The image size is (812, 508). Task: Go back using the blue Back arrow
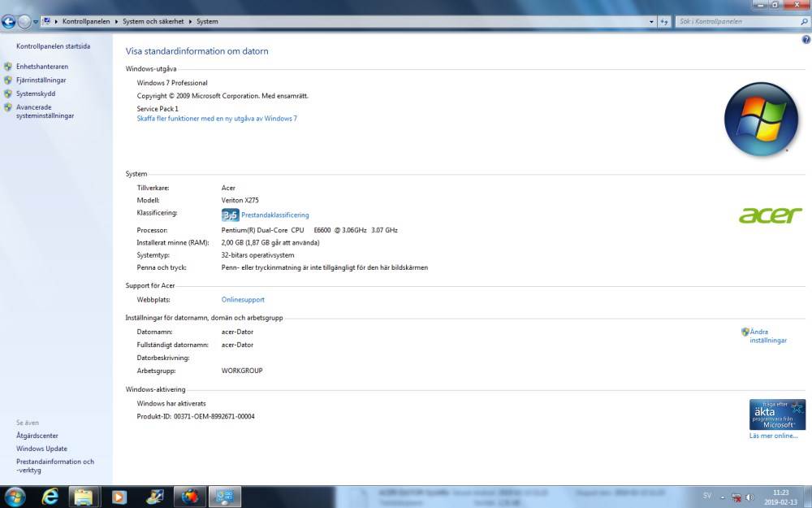pos(8,21)
